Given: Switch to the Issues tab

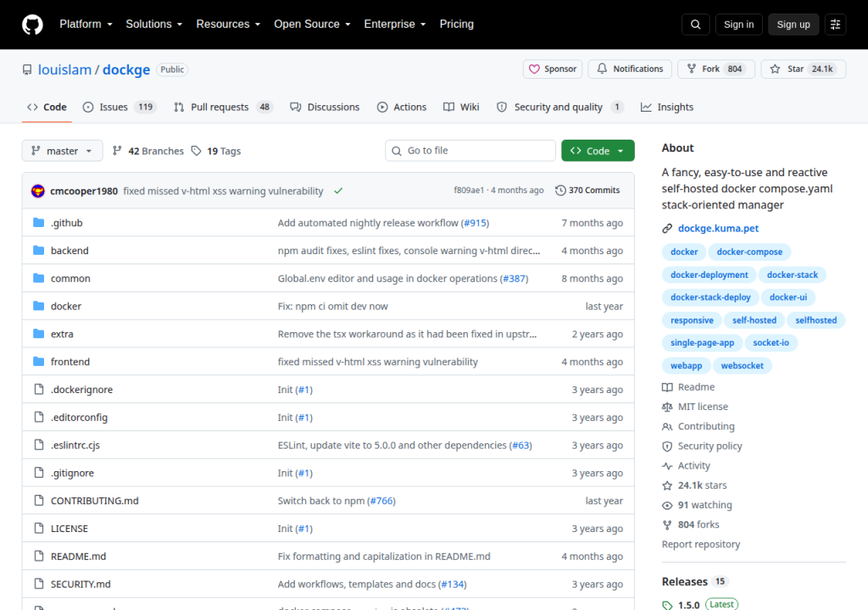Looking at the screenshot, I should pos(120,107).
